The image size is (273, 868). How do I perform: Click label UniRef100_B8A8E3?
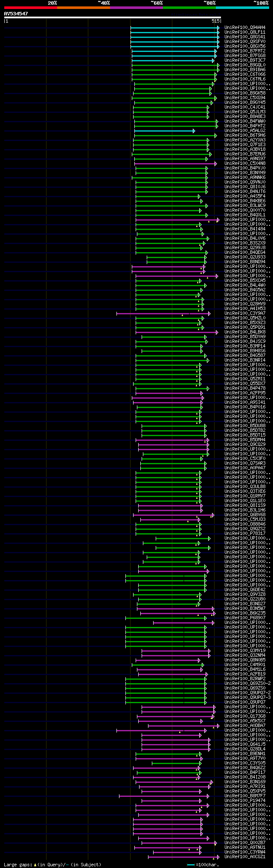point(245,117)
